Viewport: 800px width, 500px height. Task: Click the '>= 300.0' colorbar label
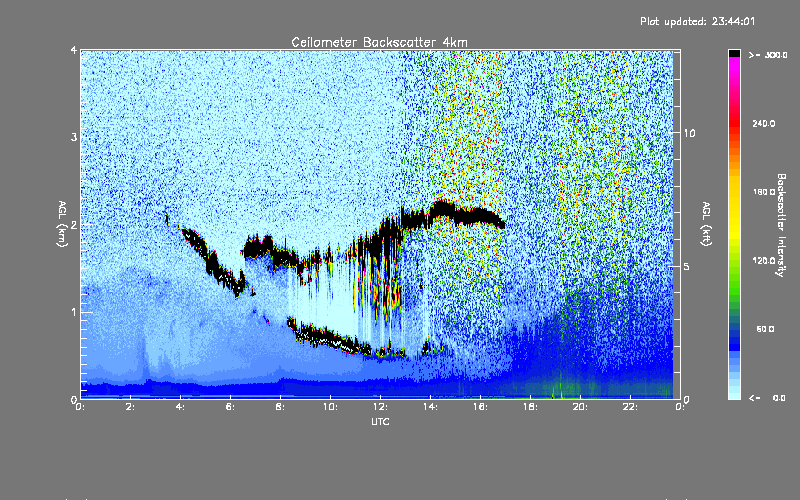coord(768,55)
